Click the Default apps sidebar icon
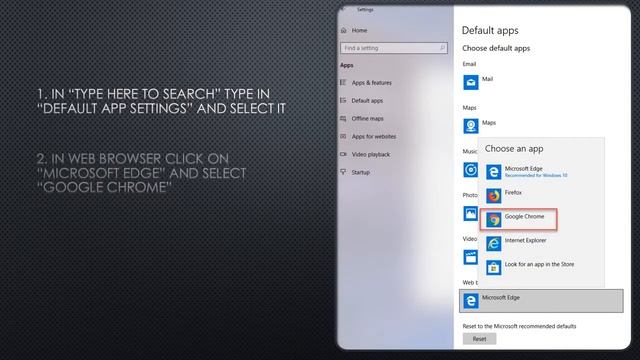Viewport: 640px width, 360px height. (x=343, y=100)
